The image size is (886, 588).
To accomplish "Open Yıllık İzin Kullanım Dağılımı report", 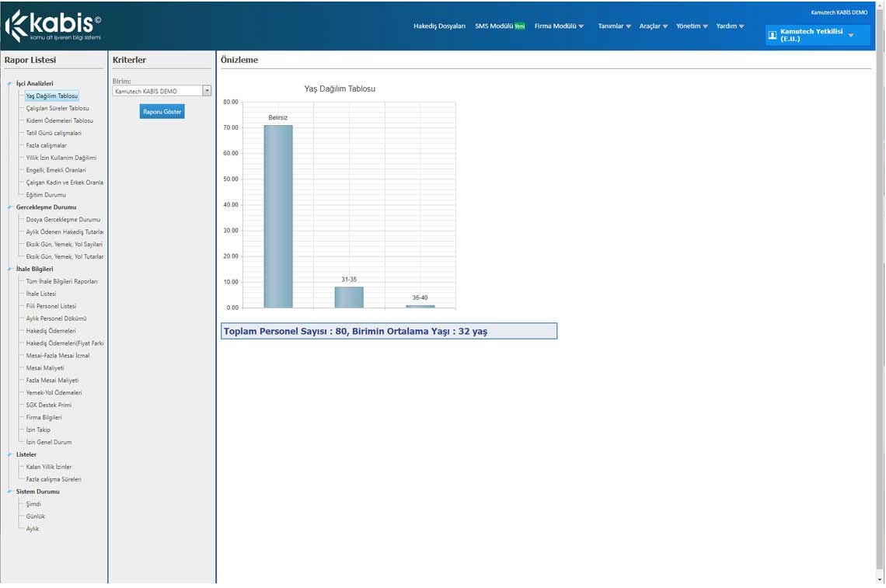I will [x=61, y=158].
